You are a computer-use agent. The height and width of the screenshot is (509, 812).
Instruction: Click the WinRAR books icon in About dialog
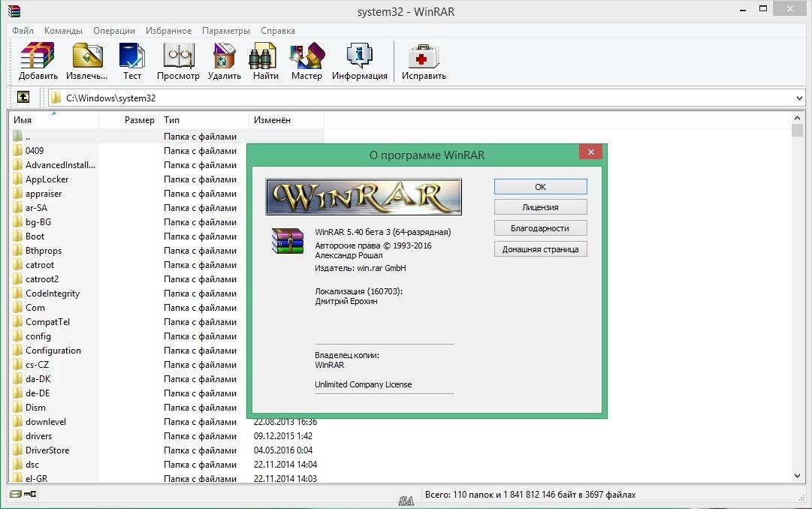pyautogui.click(x=288, y=241)
